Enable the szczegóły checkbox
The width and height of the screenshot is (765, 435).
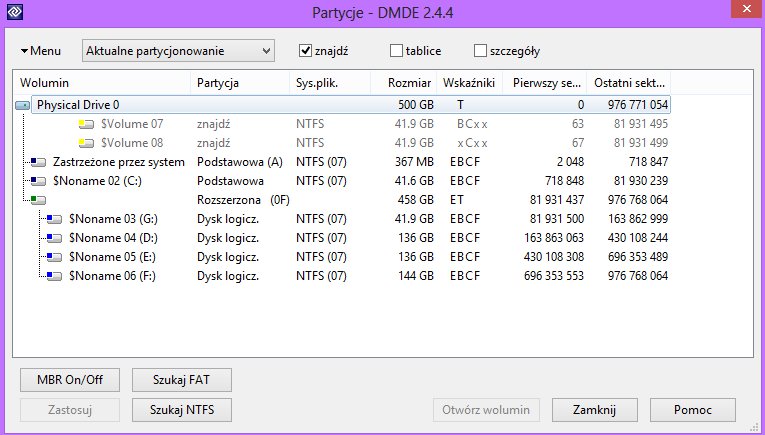(x=480, y=51)
